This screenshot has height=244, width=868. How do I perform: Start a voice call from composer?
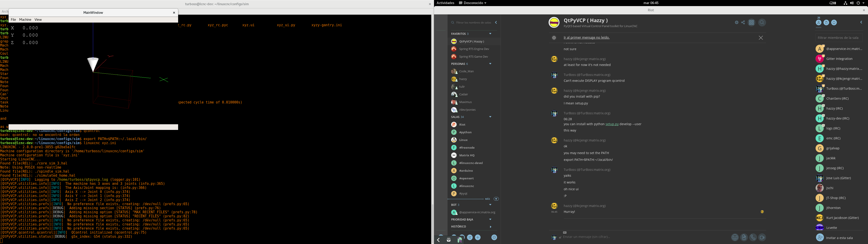(753, 237)
